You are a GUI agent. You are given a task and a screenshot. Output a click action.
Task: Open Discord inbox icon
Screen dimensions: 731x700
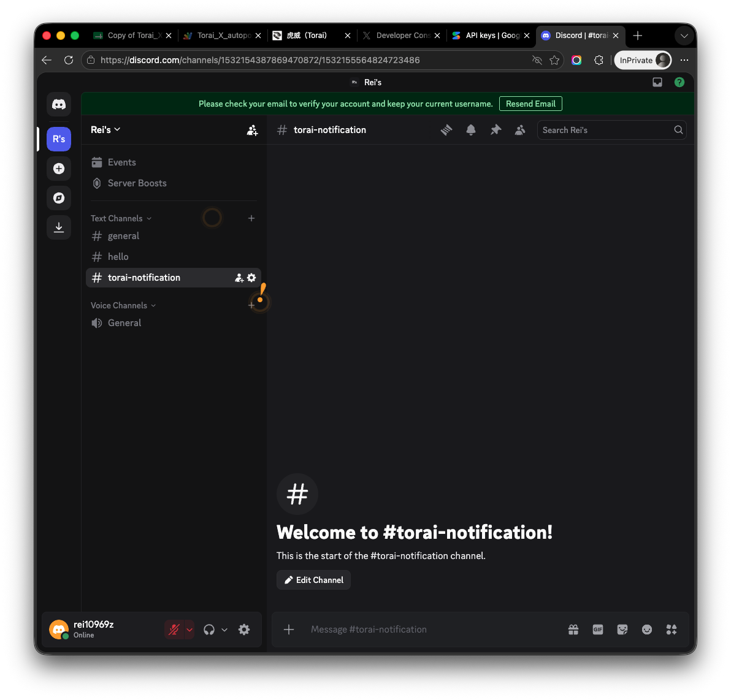click(657, 83)
